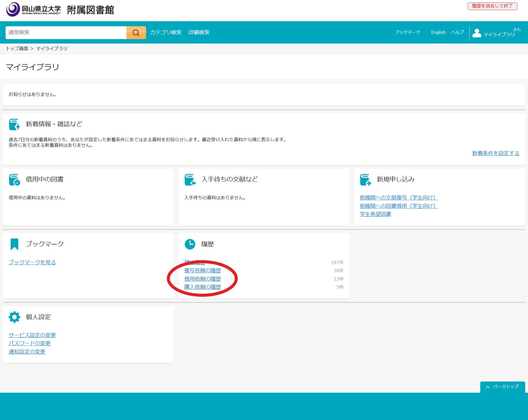
Task: Open カテゴリ検索 in the top bar
Action: [x=166, y=32]
